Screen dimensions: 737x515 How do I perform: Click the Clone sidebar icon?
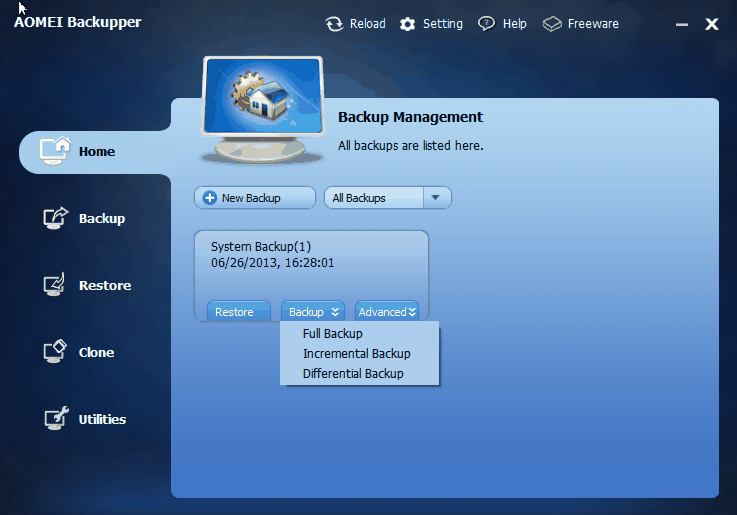55,351
